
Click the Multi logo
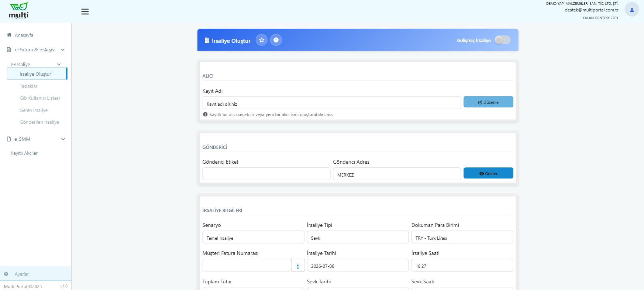tap(18, 11)
